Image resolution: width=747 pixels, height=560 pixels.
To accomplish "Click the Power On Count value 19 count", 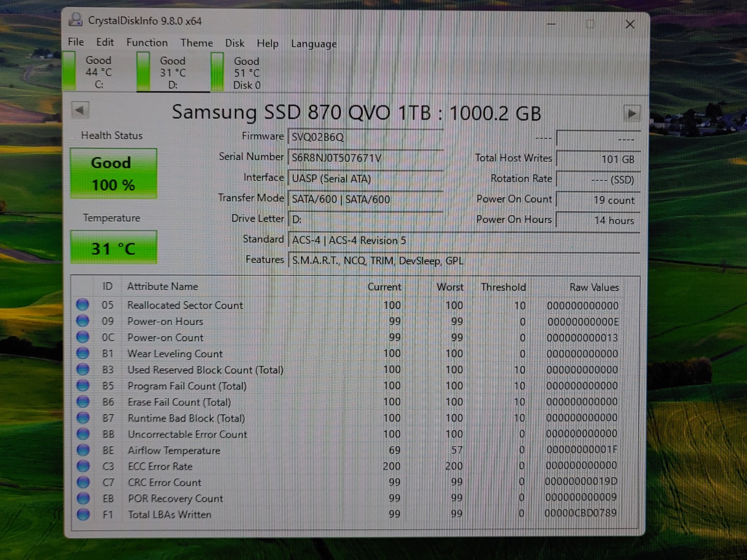I will (598, 200).
